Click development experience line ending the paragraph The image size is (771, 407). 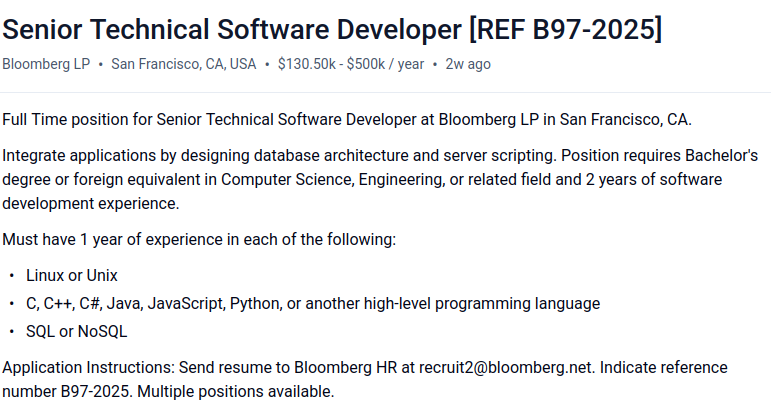[x=90, y=203]
